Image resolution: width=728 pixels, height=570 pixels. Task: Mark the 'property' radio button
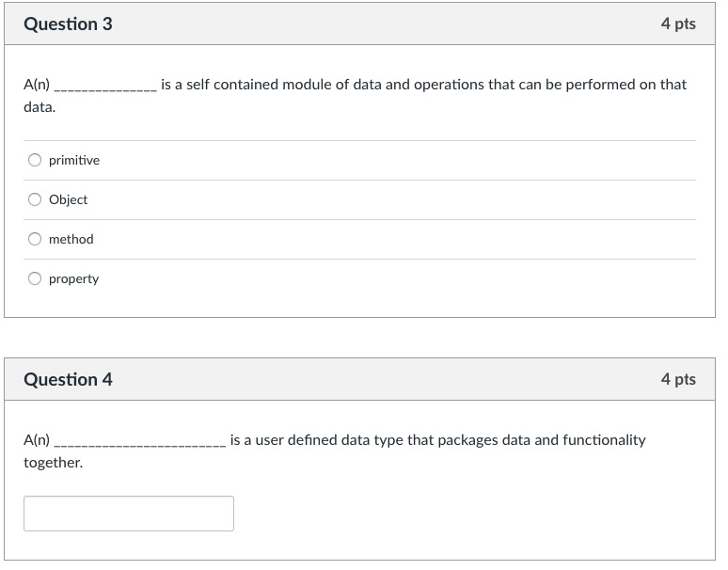(35, 278)
